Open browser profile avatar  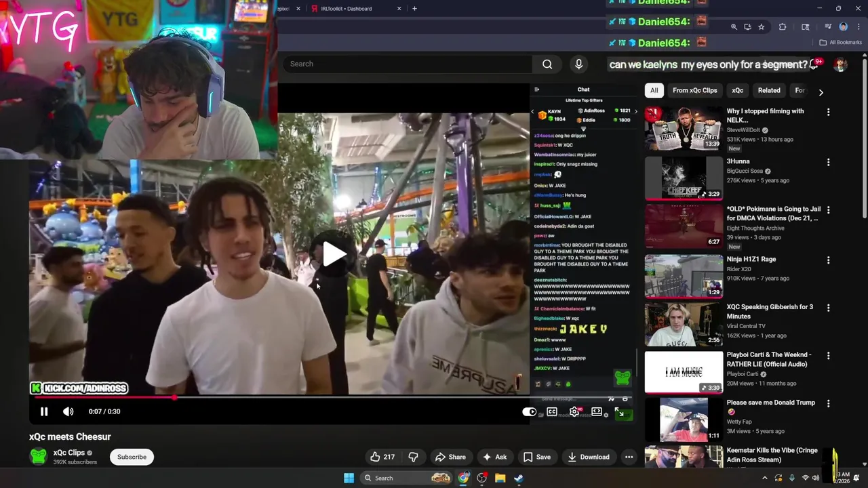click(844, 27)
